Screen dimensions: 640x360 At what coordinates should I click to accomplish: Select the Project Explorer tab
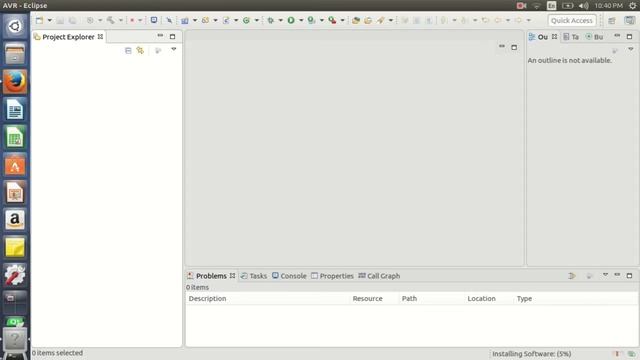click(69, 37)
